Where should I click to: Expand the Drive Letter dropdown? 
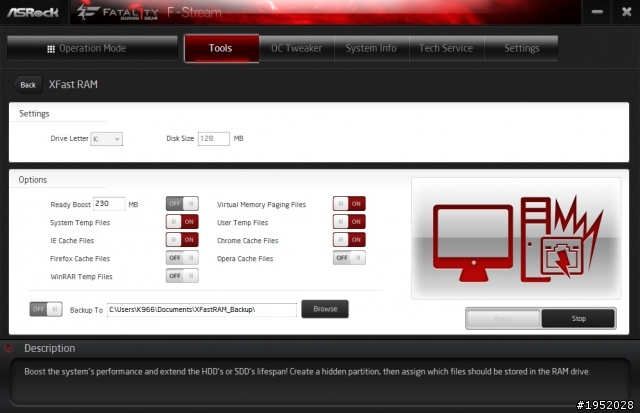[x=107, y=139]
